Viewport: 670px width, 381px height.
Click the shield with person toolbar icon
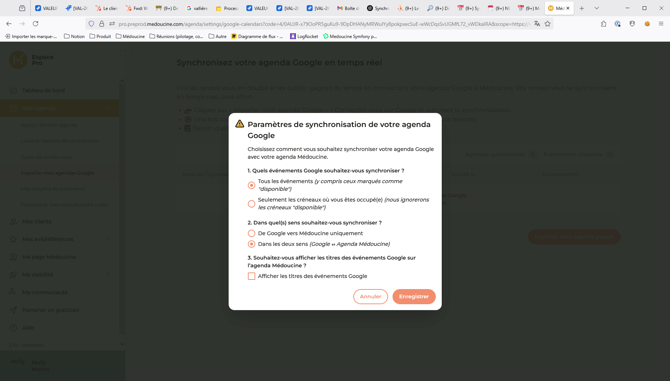tap(632, 24)
